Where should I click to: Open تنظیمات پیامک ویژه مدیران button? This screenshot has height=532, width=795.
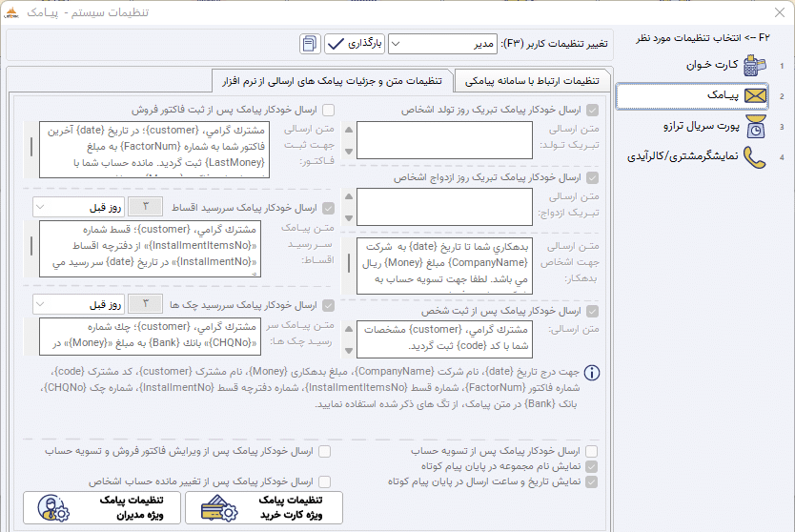(x=102, y=507)
